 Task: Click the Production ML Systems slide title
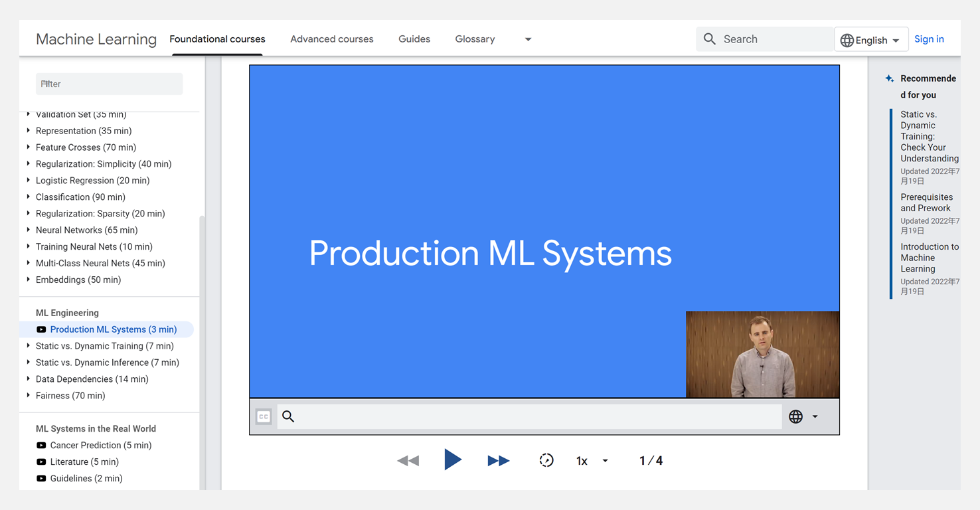[490, 253]
